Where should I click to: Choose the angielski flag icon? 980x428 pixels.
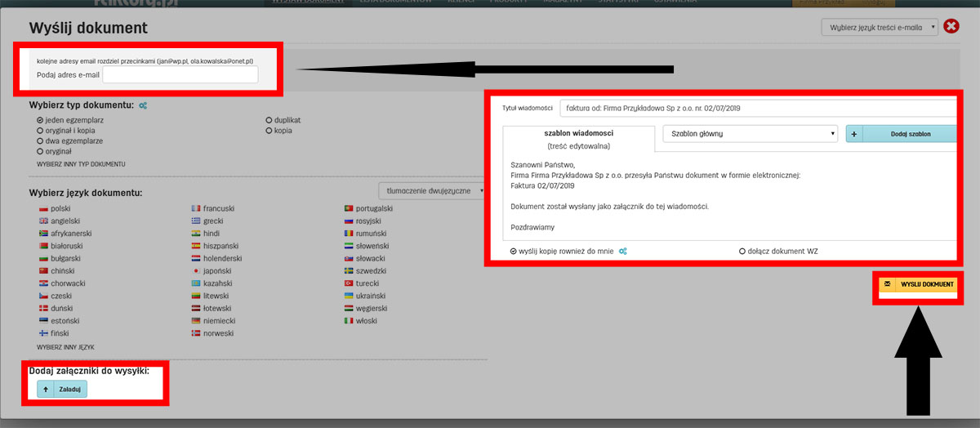point(43,221)
